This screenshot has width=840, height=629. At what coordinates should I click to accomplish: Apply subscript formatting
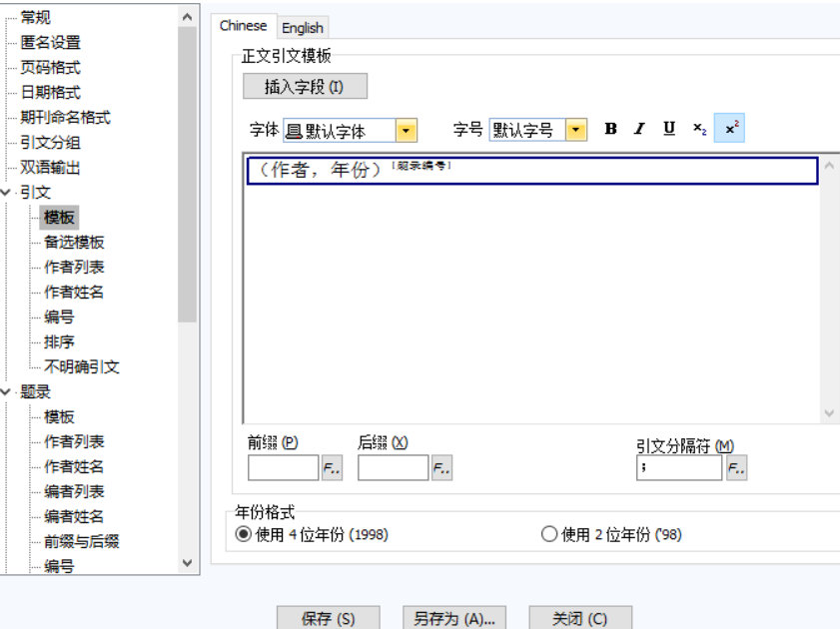coord(700,129)
